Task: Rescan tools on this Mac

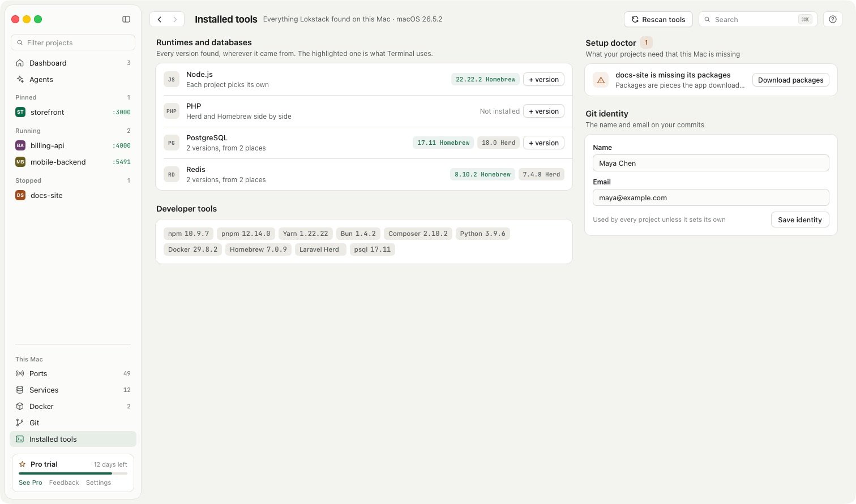Action: tap(658, 19)
